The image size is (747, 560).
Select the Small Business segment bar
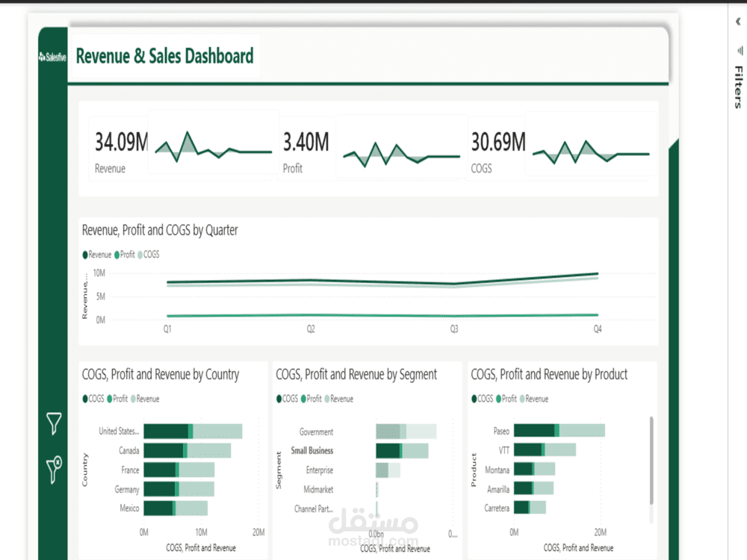[402, 450]
